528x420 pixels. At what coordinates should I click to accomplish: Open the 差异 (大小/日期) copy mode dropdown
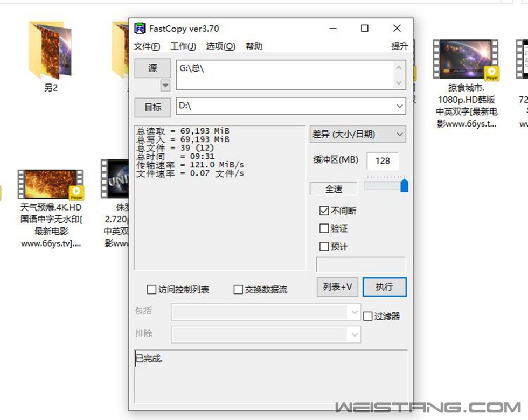click(x=358, y=134)
